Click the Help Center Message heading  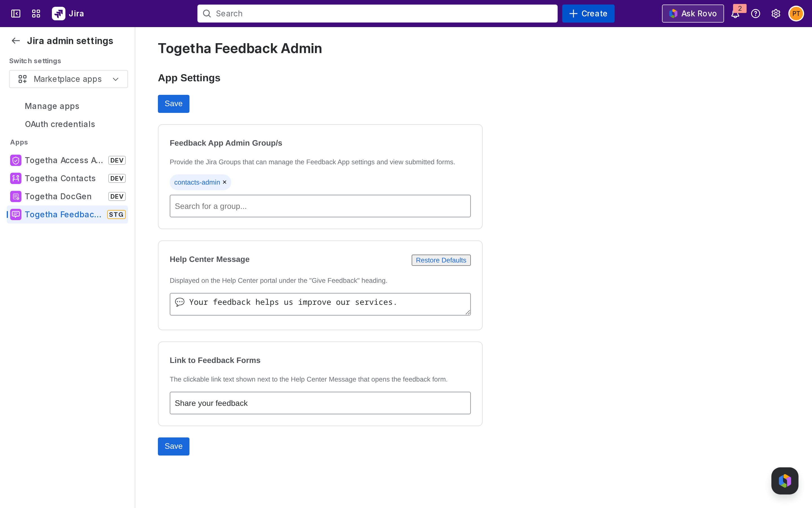pos(210,259)
